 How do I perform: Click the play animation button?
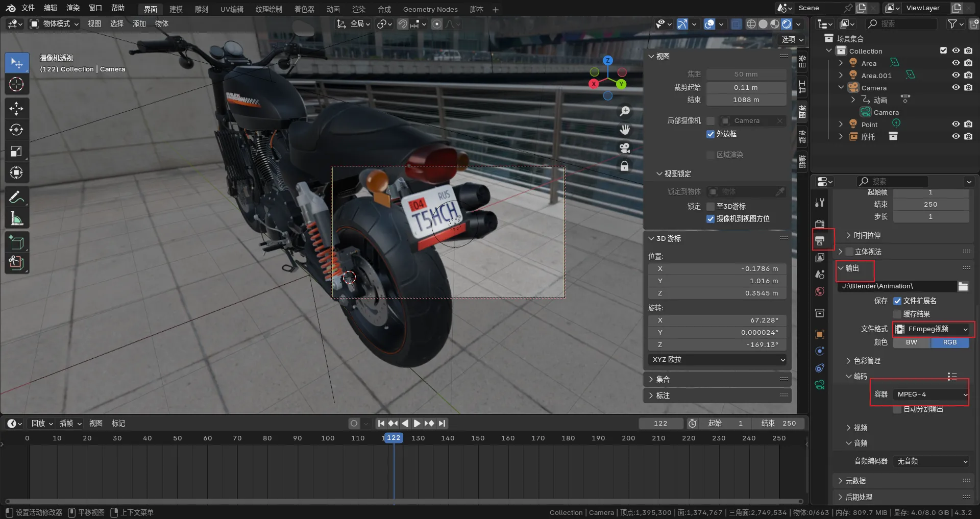(417, 423)
